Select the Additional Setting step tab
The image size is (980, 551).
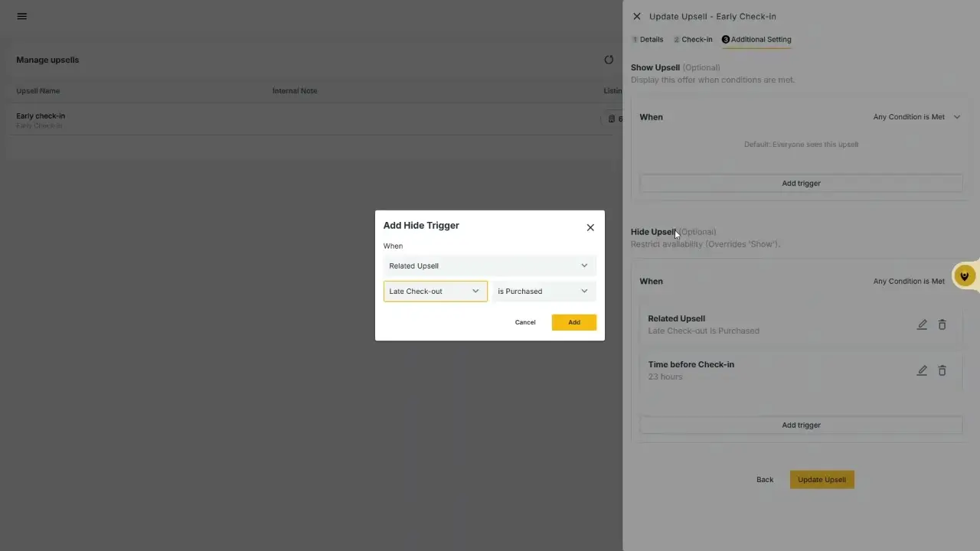757,39
